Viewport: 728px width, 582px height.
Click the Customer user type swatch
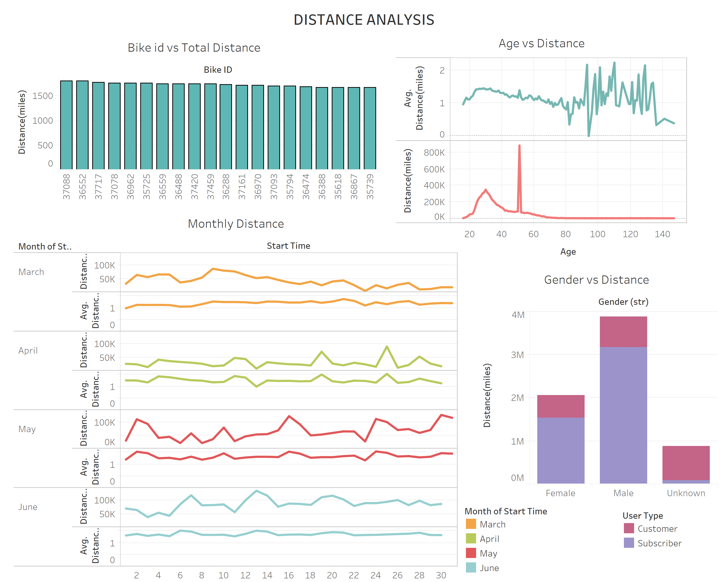pos(629,528)
